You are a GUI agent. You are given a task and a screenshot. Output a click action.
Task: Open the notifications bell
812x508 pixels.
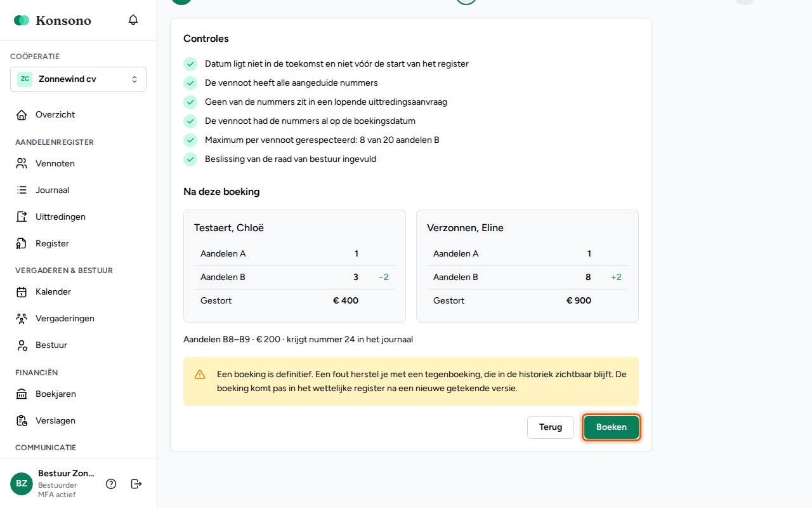click(133, 20)
